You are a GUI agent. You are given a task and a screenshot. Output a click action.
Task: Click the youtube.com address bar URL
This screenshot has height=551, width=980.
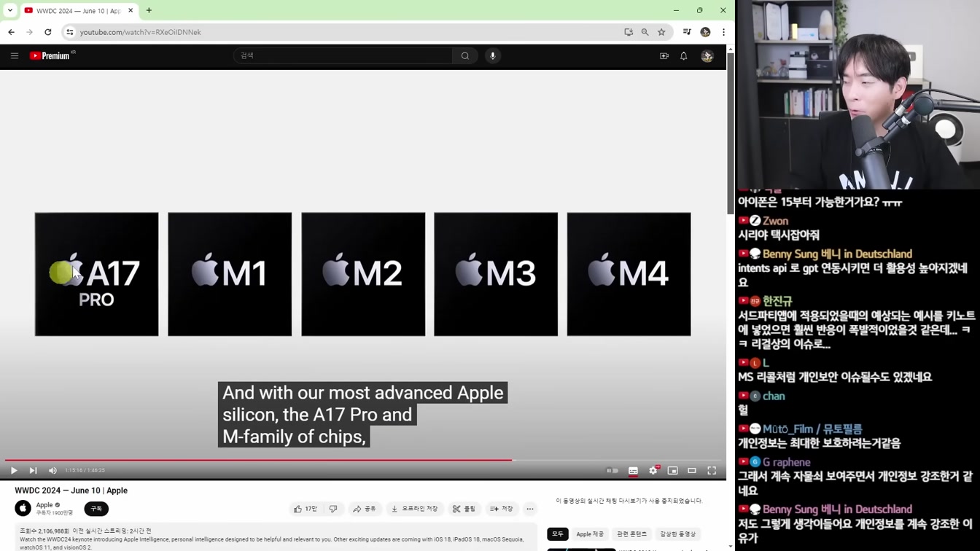point(140,32)
